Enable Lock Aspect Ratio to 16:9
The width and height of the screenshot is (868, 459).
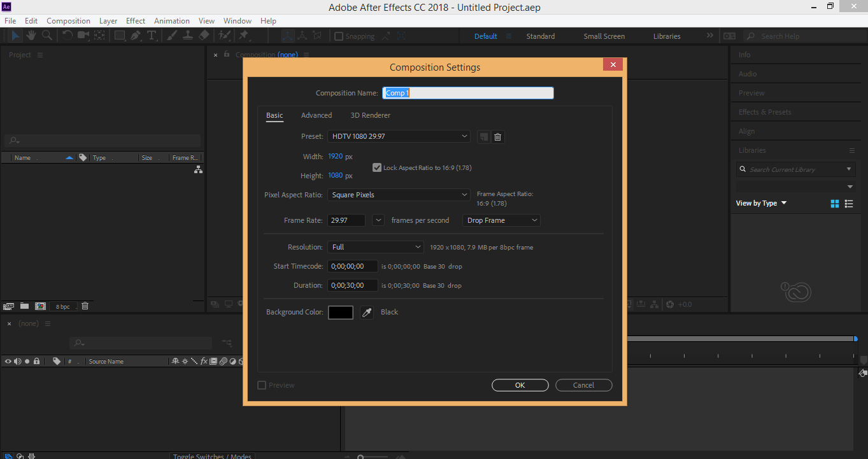pos(377,167)
